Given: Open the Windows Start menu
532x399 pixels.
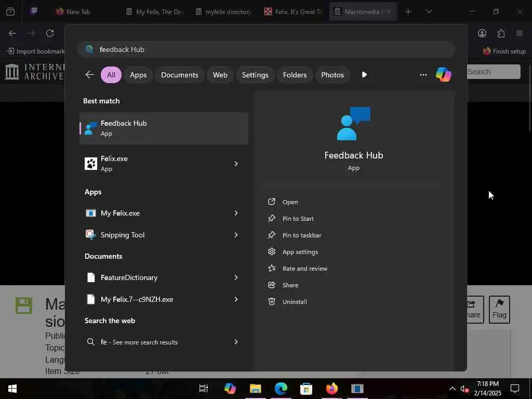Looking at the screenshot, I should point(12,389).
